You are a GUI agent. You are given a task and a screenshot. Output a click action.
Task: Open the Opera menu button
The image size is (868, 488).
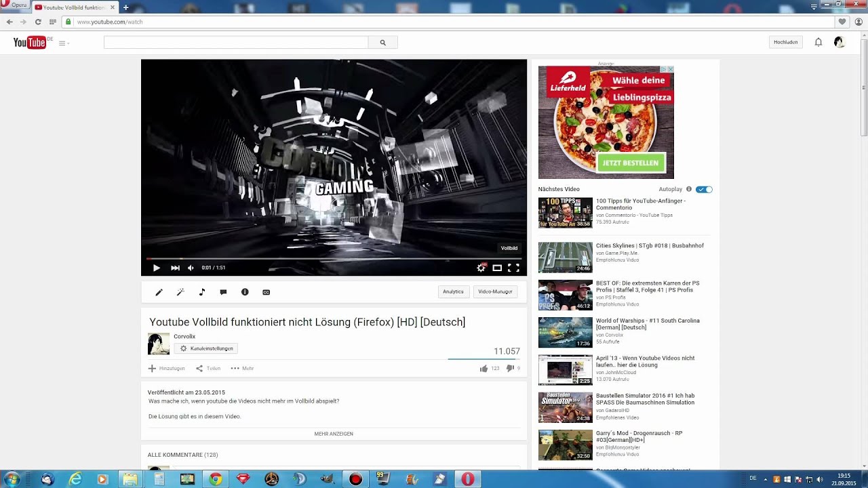[x=15, y=5]
